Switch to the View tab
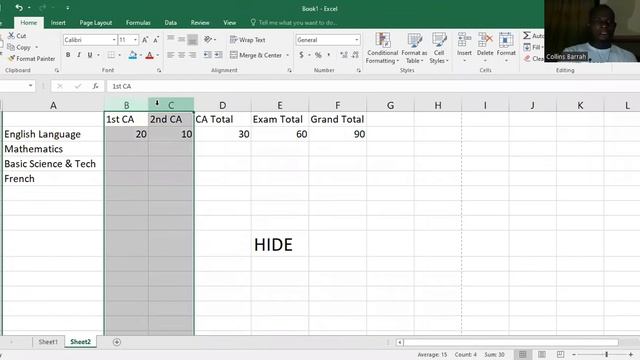The height and width of the screenshot is (360, 640). click(x=229, y=22)
